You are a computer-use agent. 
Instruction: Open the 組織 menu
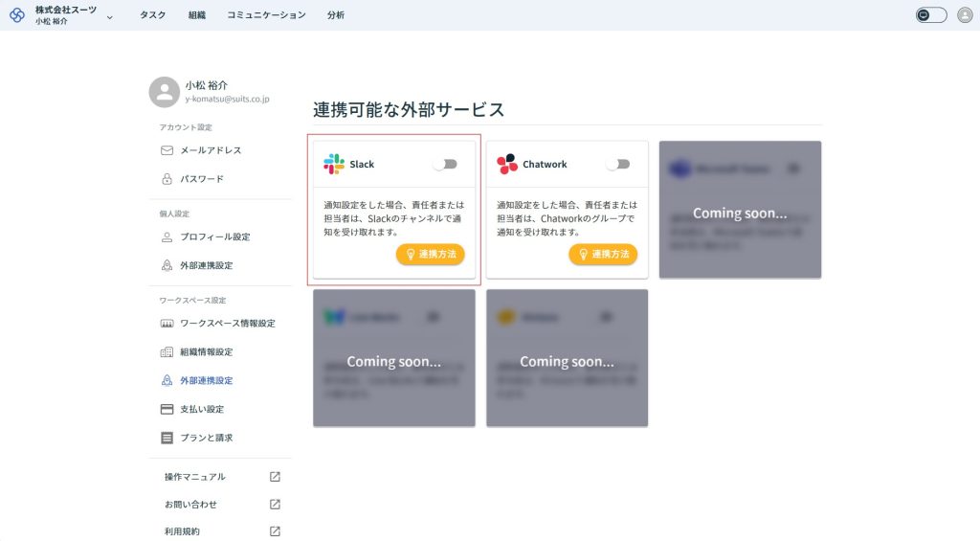[197, 15]
